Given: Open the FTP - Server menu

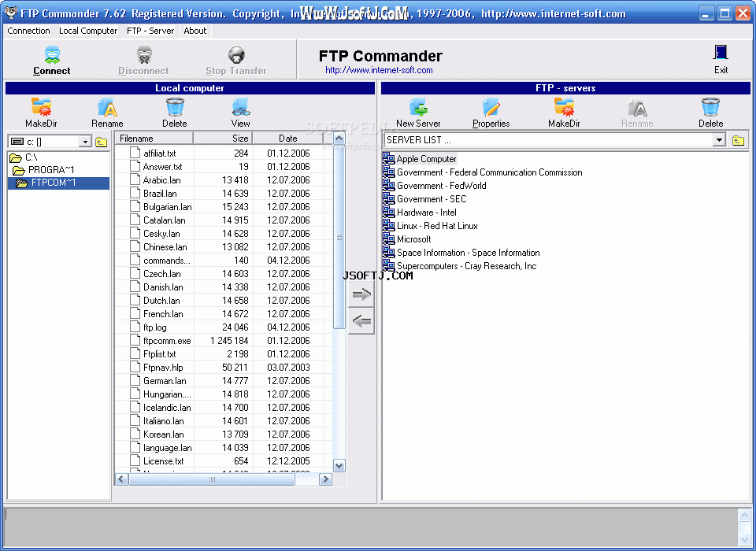Looking at the screenshot, I should 150,31.
